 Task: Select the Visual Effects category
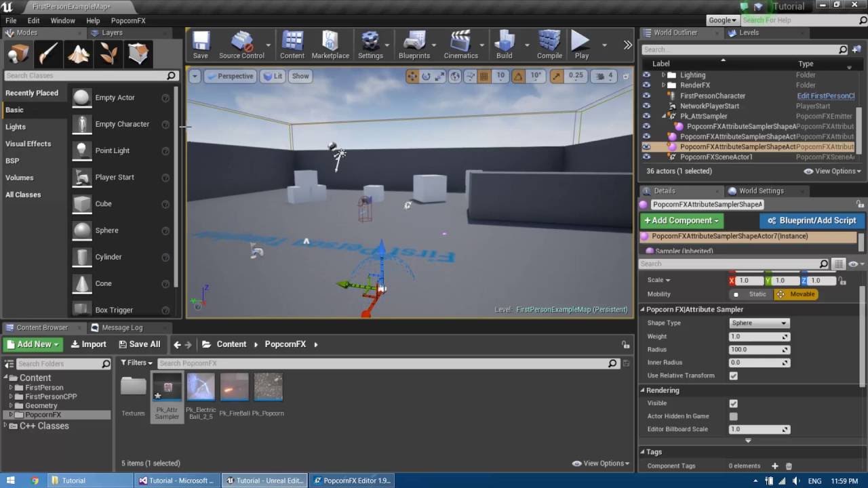coord(28,144)
